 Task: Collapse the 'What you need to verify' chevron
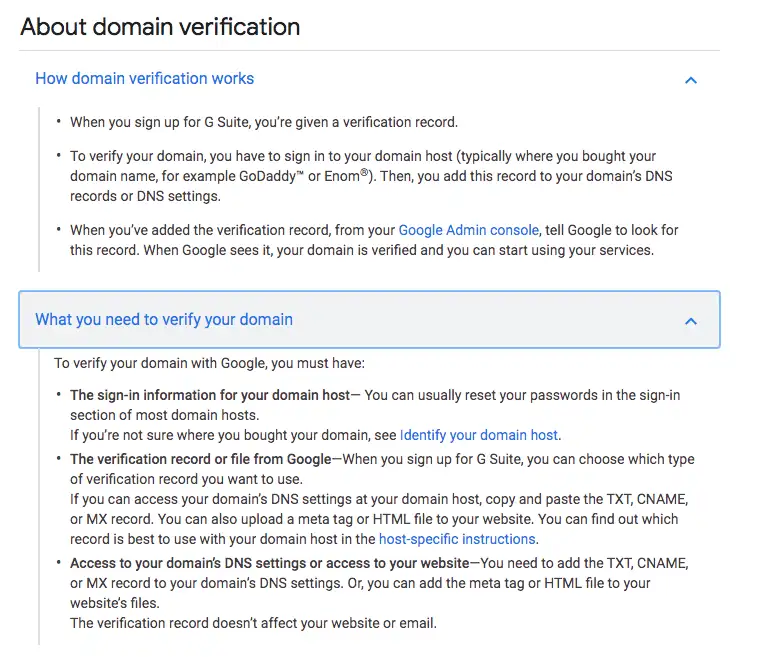(x=690, y=321)
